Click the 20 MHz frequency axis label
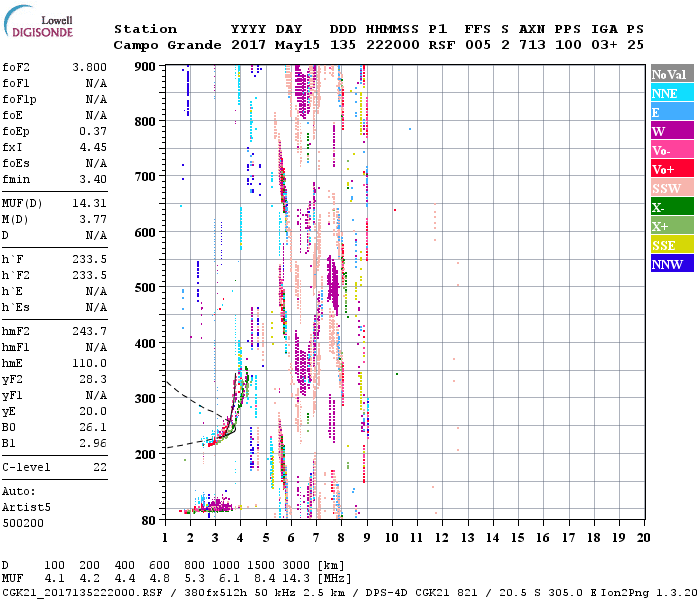Screen dimensions: 700x600 click(643, 538)
